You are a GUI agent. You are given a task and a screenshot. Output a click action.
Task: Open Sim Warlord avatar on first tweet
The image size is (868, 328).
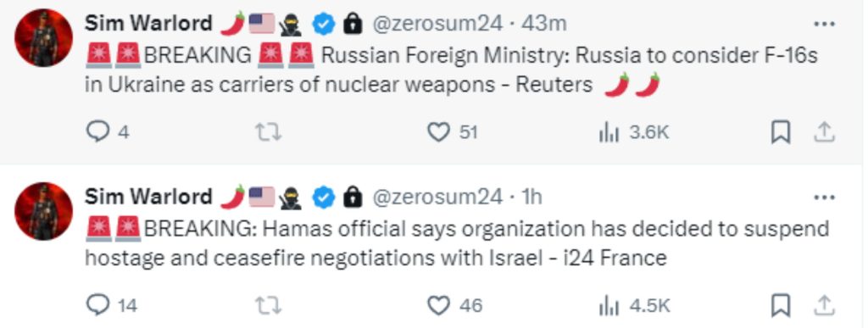click(x=44, y=37)
